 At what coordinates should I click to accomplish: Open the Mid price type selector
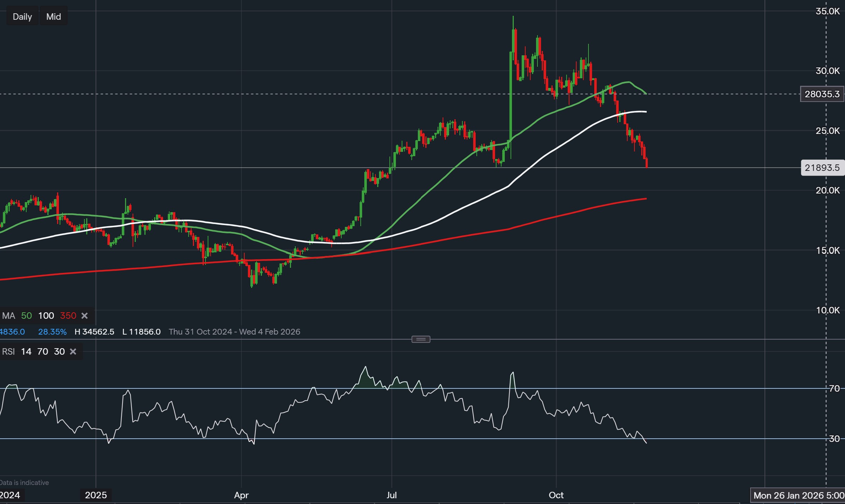54,17
